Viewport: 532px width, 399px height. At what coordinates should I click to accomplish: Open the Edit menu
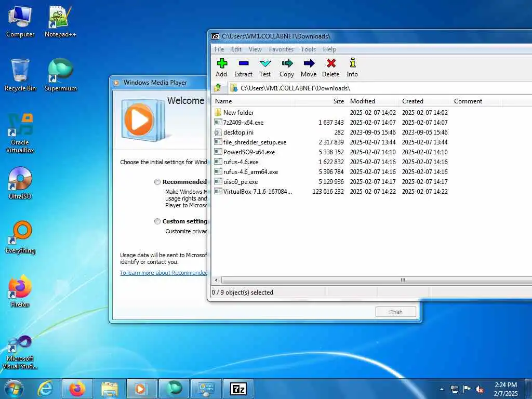pos(236,49)
